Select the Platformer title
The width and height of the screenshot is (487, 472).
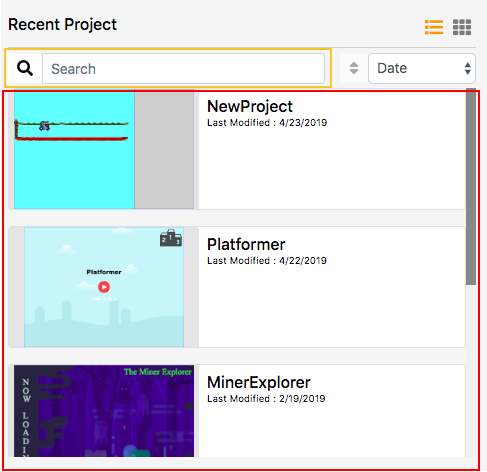pyautogui.click(x=246, y=244)
